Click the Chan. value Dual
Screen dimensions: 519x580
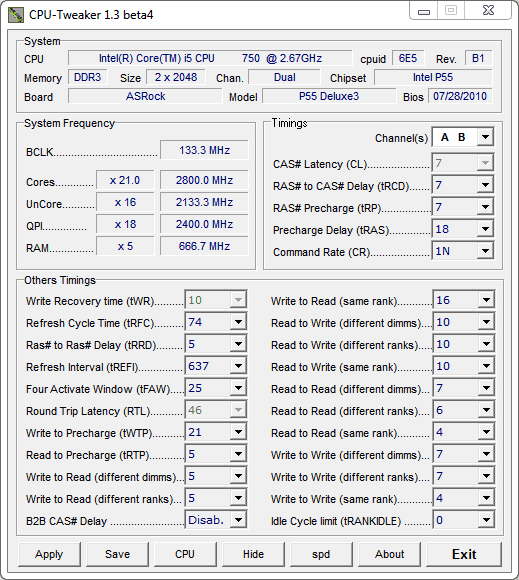[284, 77]
